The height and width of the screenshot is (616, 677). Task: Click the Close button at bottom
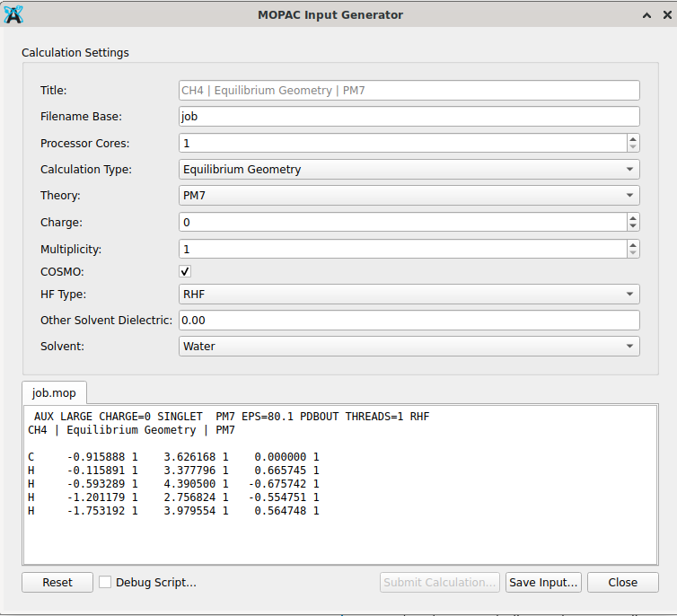pos(622,583)
